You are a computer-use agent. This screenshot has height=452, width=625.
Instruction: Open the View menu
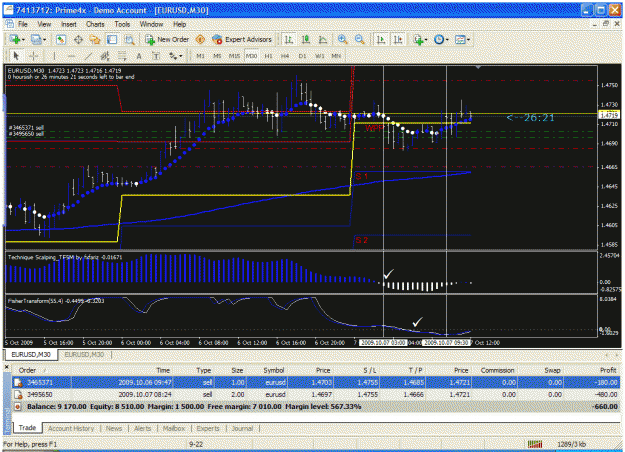point(44,24)
